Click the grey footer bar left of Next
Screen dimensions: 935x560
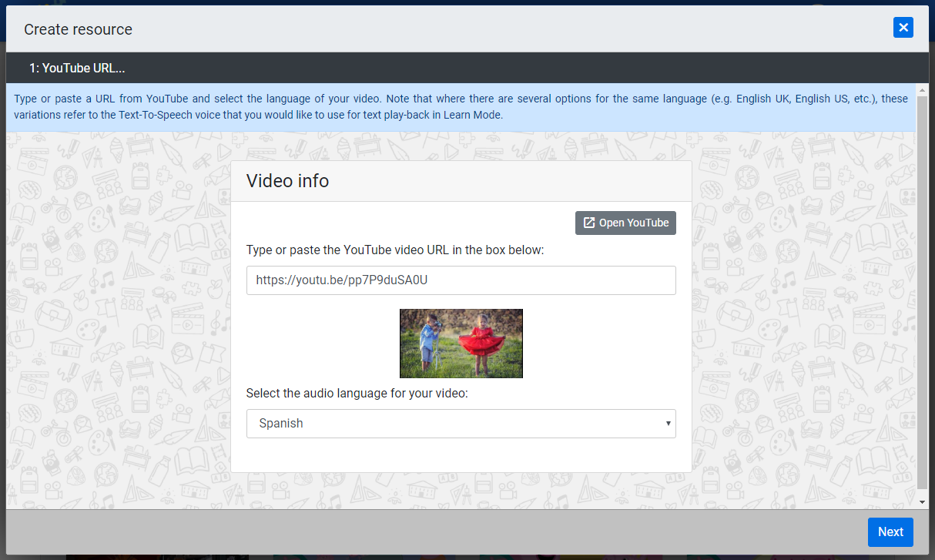pyautogui.click(x=431, y=531)
